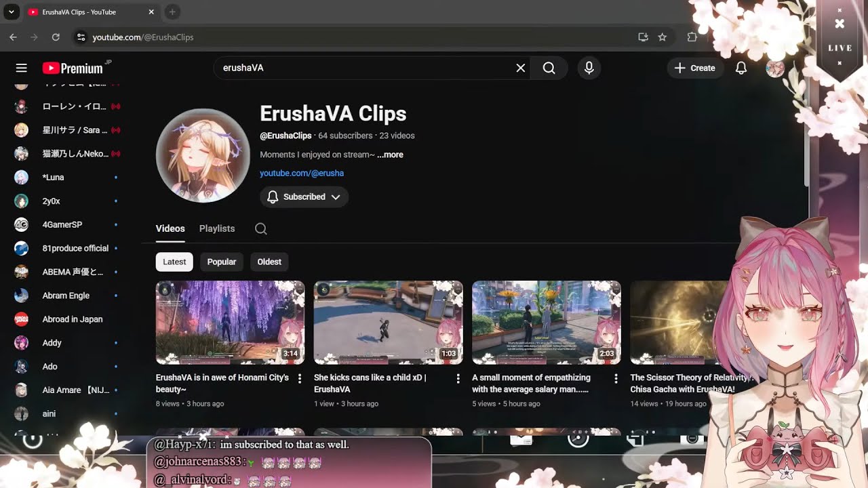Open the YouTube hamburger guide menu
This screenshot has width=868, height=488.
pyautogui.click(x=22, y=68)
